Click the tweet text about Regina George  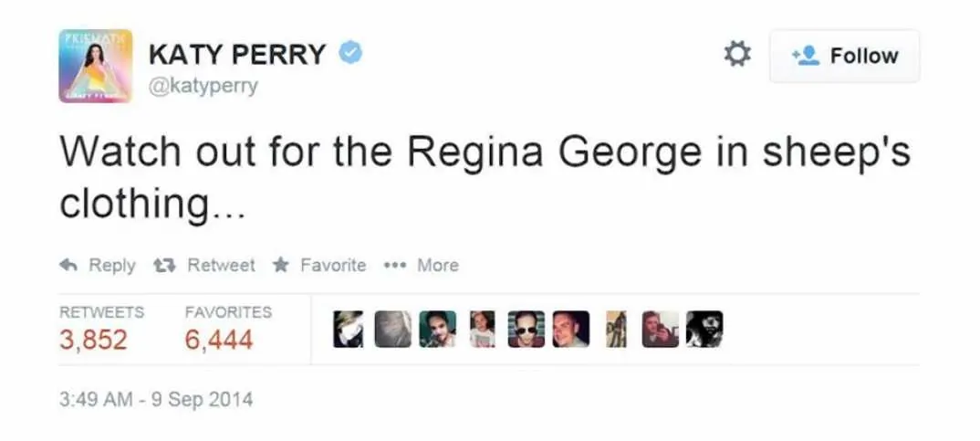pos(485,178)
